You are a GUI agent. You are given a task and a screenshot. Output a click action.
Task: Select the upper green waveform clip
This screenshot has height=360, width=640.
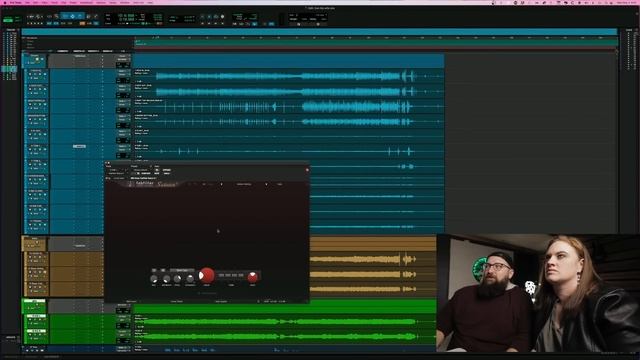(285, 322)
